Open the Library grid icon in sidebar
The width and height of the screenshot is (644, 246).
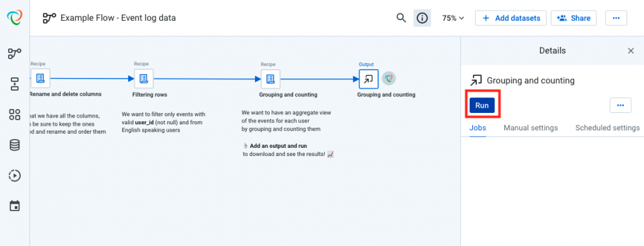point(15,115)
